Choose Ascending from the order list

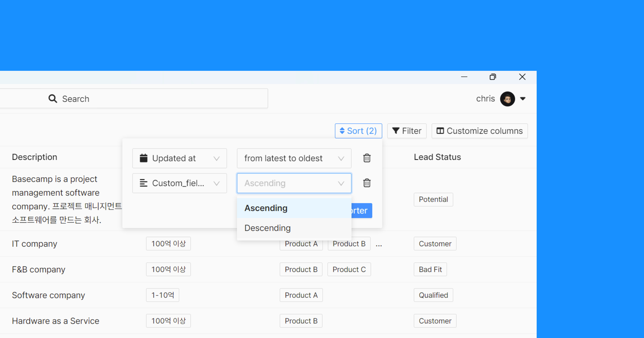[x=294, y=208]
